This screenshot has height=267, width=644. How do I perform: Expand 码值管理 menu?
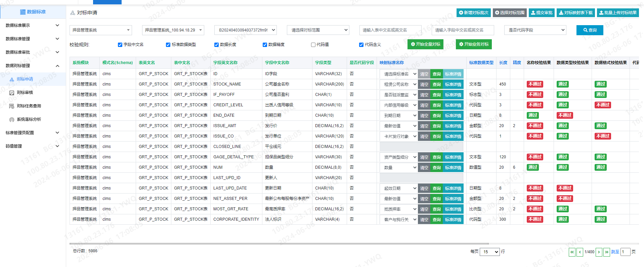click(32, 146)
